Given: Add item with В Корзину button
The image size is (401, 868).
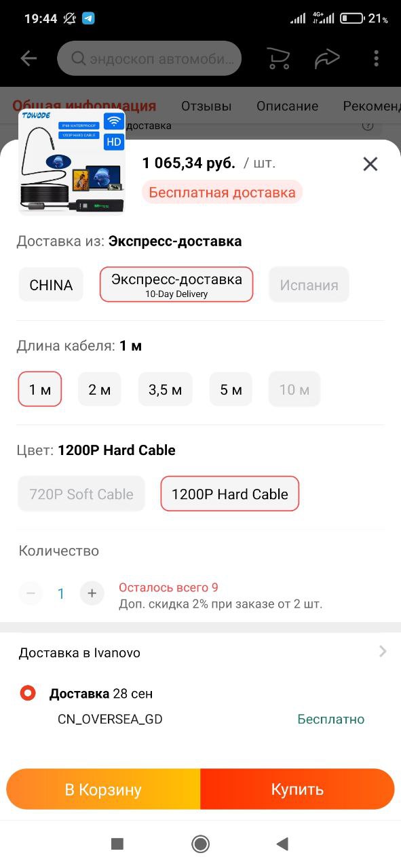Looking at the screenshot, I should point(103,789).
